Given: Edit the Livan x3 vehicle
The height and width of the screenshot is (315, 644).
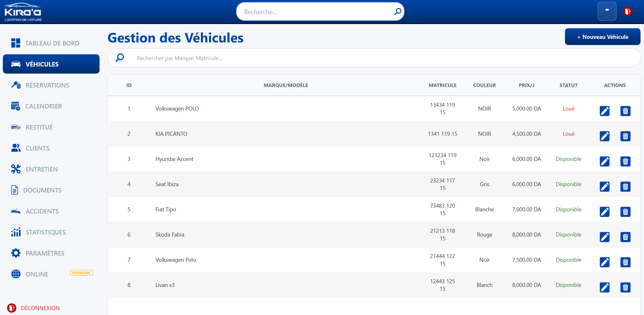Looking at the screenshot, I should [604, 287].
